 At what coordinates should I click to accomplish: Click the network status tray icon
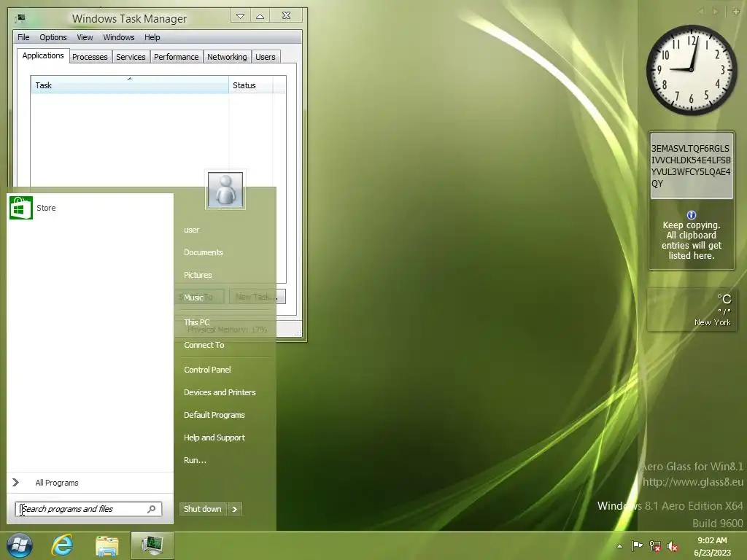tap(655, 546)
